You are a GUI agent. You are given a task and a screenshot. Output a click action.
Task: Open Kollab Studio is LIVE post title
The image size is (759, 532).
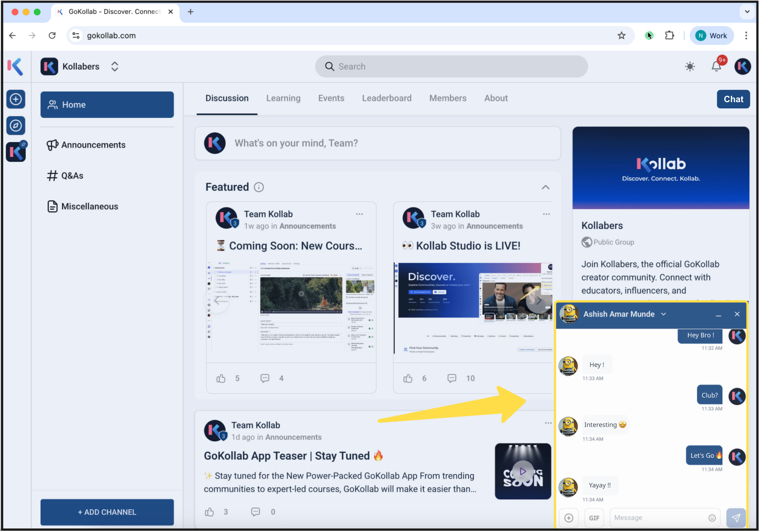click(x=461, y=246)
